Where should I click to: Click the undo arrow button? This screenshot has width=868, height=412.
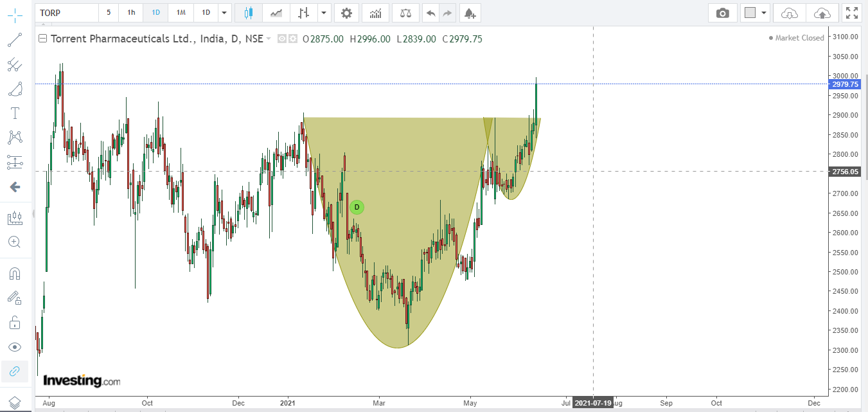pos(430,12)
